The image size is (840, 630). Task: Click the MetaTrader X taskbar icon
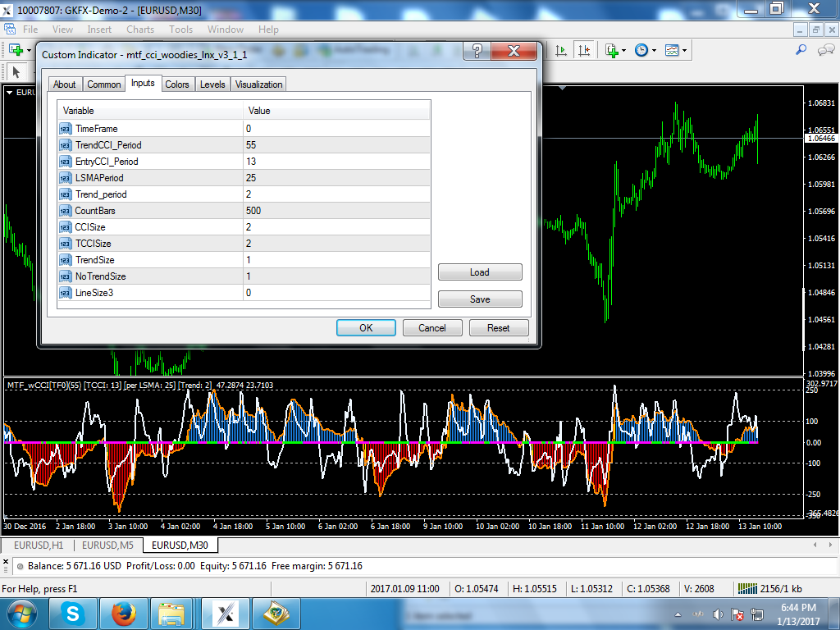(226, 614)
